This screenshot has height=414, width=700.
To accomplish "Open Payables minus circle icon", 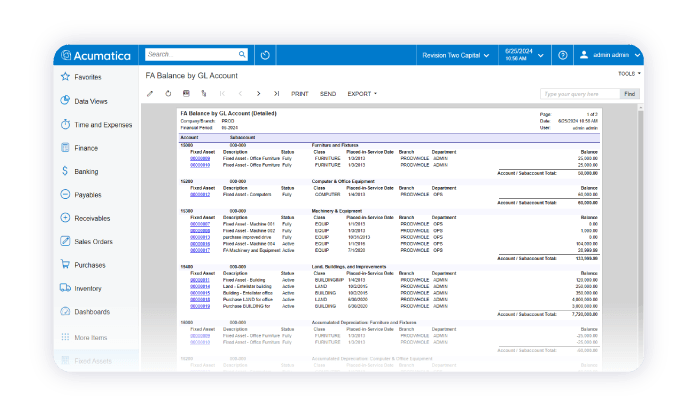I will pyautogui.click(x=65, y=194).
